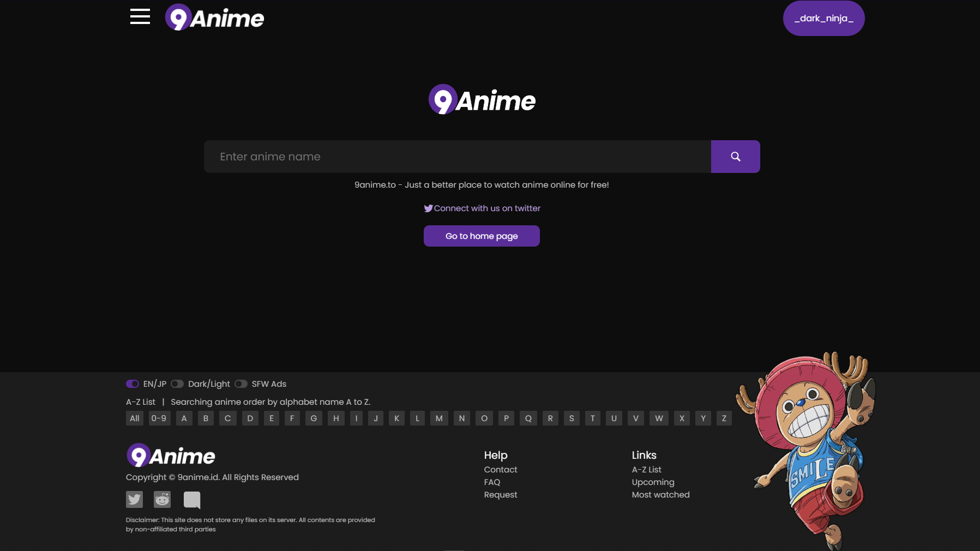Select letter B in A-Z list
Image resolution: width=980 pixels, height=551 pixels.
point(206,418)
